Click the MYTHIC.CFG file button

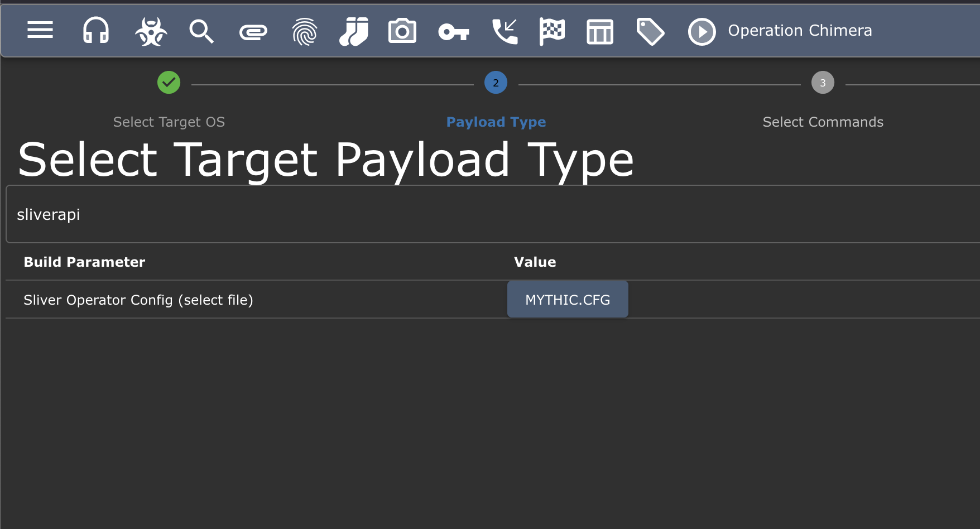point(568,300)
